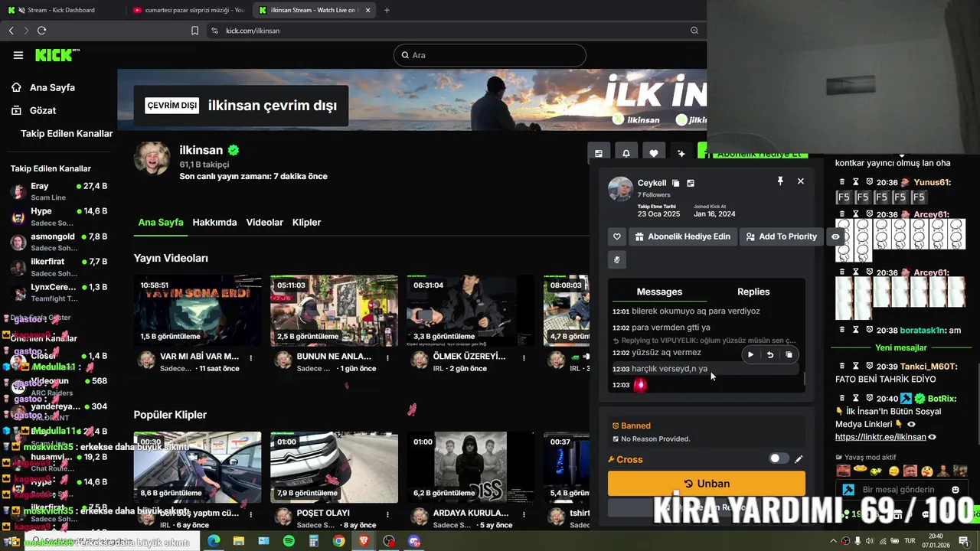The image size is (980, 551).
Task: Switch to the Replies tab
Action: click(x=753, y=292)
